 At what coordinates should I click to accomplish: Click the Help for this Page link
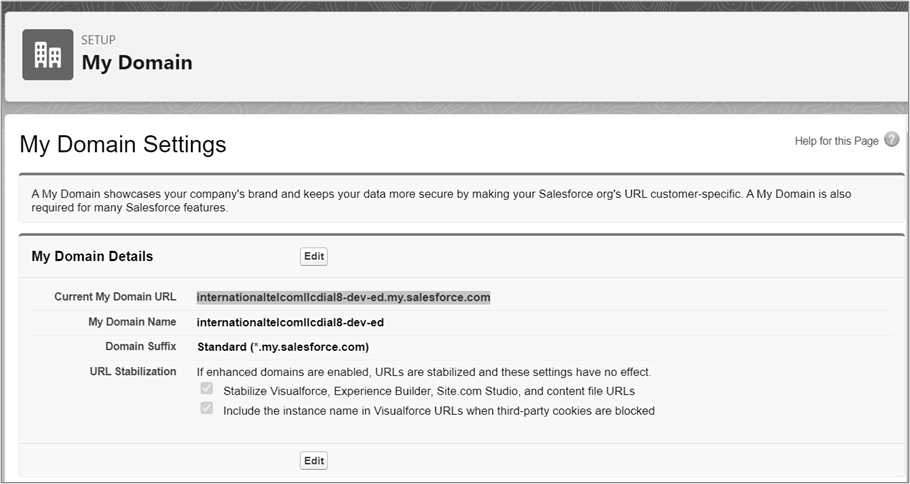(836, 141)
